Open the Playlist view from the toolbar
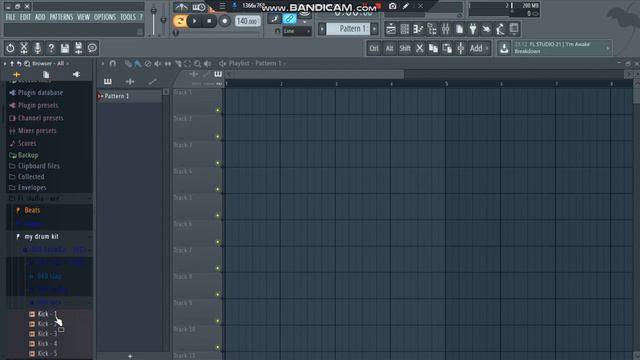This screenshot has height=360, width=640. [x=391, y=29]
